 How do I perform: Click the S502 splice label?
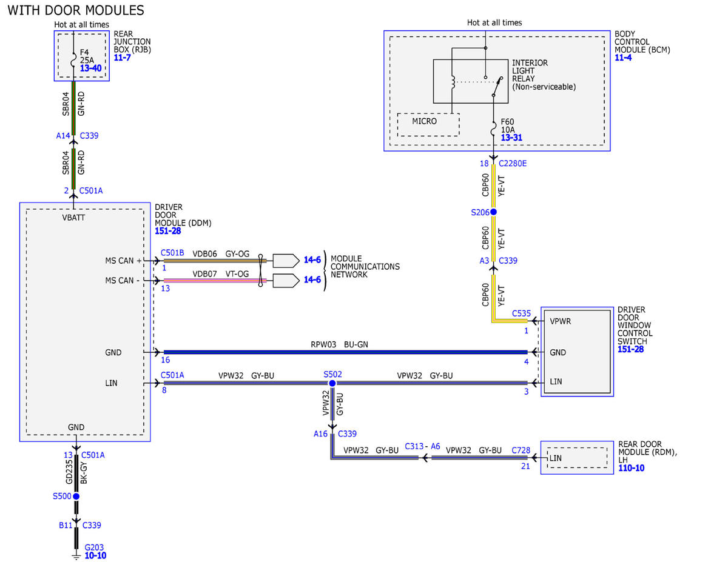333,374
